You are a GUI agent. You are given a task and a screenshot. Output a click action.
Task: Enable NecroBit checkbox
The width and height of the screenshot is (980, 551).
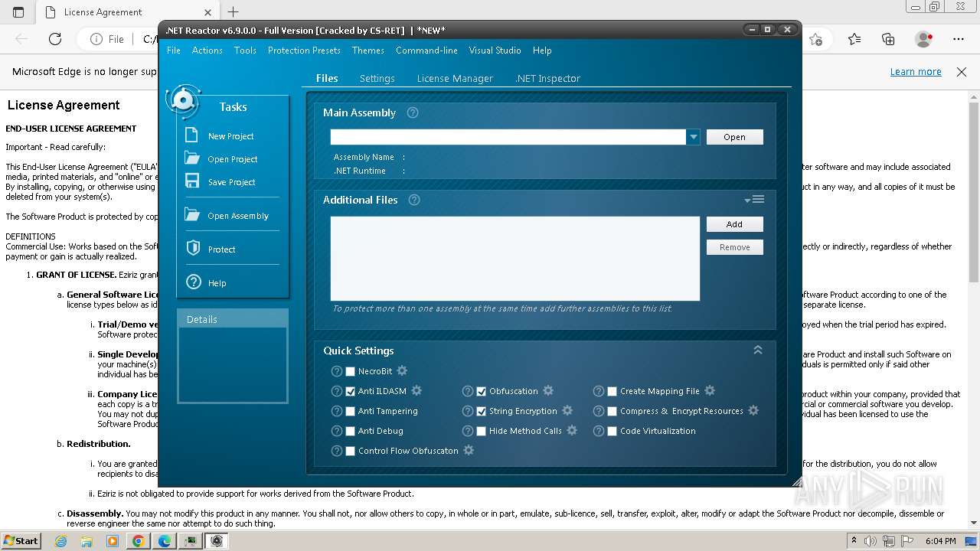(x=350, y=371)
